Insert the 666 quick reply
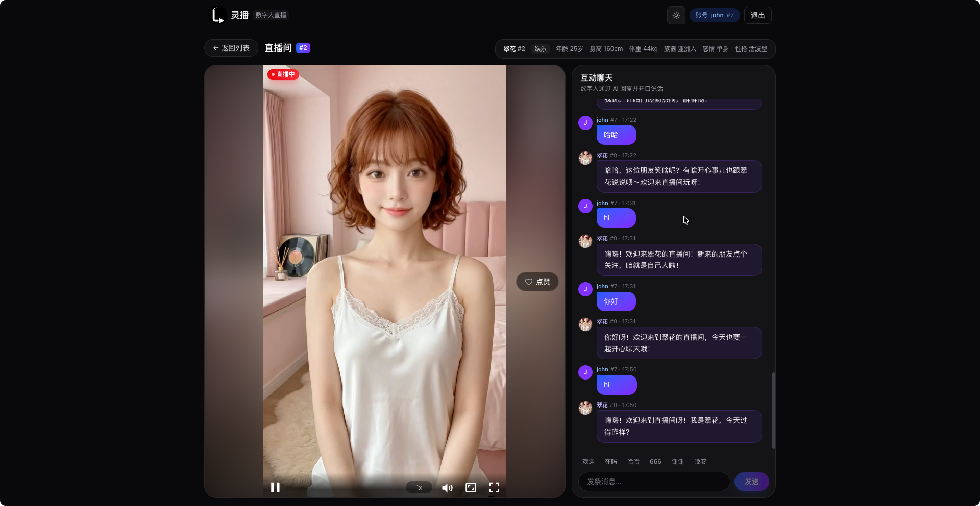 coord(655,462)
